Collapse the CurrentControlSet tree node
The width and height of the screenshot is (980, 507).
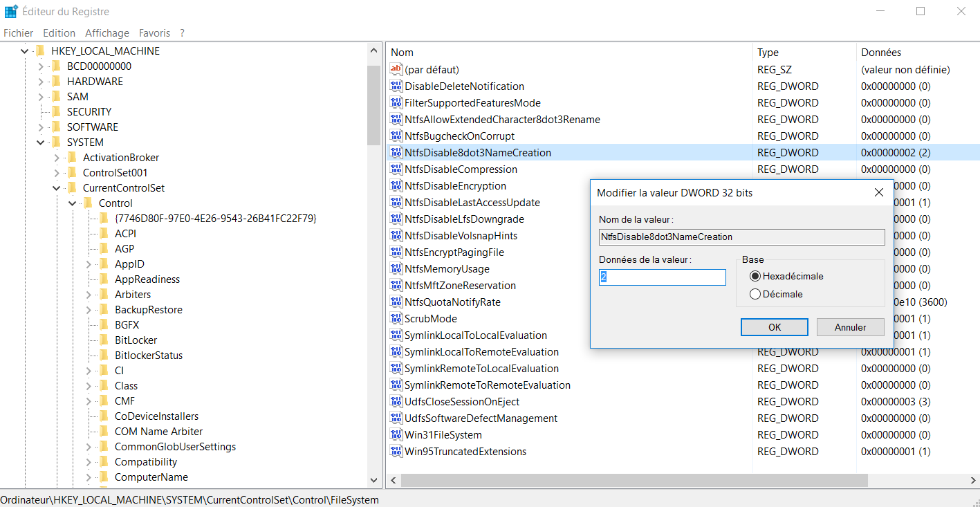click(57, 188)
